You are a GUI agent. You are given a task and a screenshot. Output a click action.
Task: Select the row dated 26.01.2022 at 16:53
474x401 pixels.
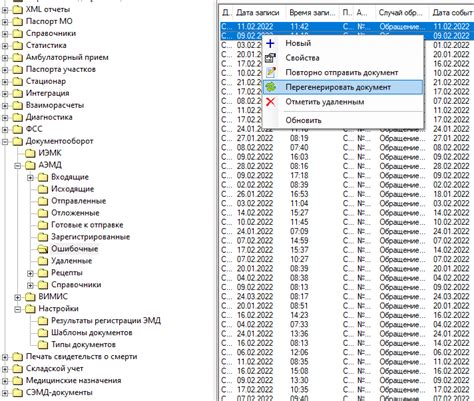point(347,194)
